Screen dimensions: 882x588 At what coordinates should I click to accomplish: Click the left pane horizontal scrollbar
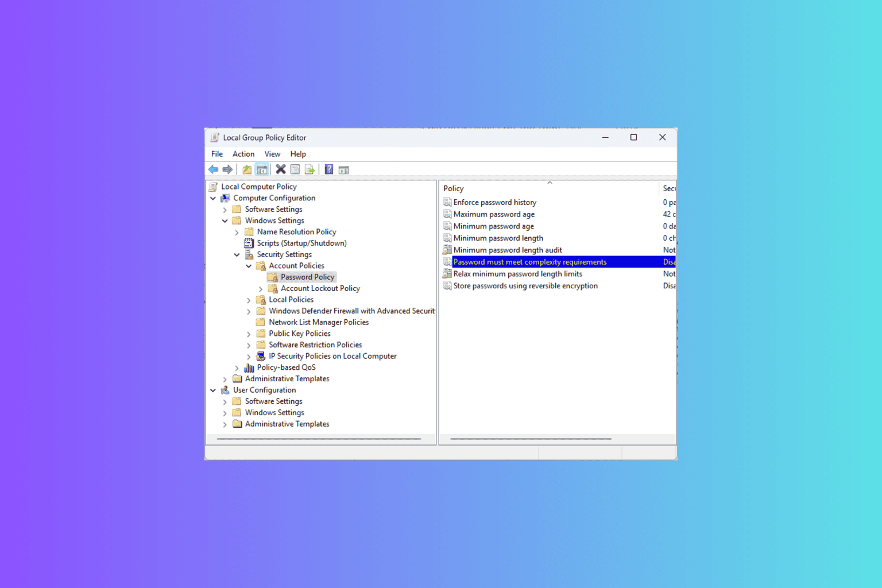click(319, 439)
